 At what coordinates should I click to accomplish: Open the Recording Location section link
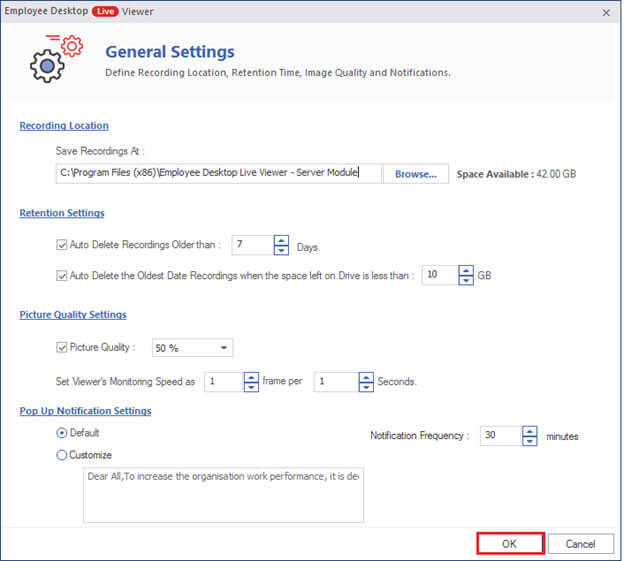64,126
